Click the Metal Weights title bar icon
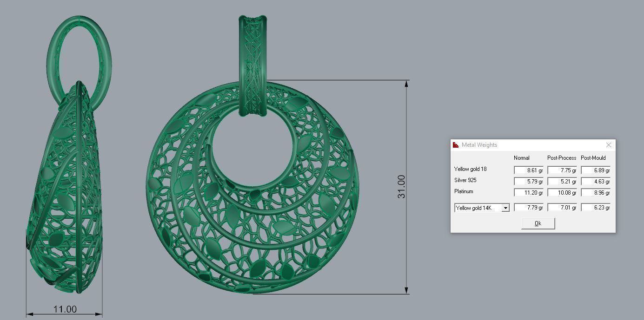 tap(456, 145)
